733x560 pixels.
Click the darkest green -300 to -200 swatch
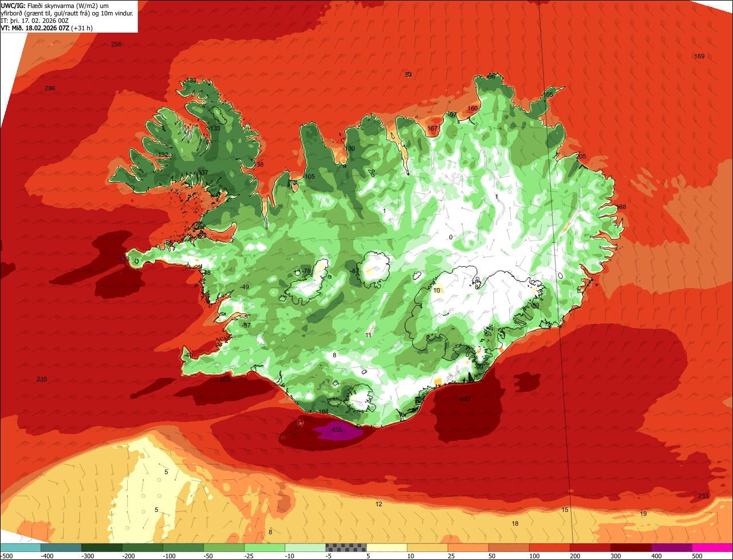tap(102, 547)
